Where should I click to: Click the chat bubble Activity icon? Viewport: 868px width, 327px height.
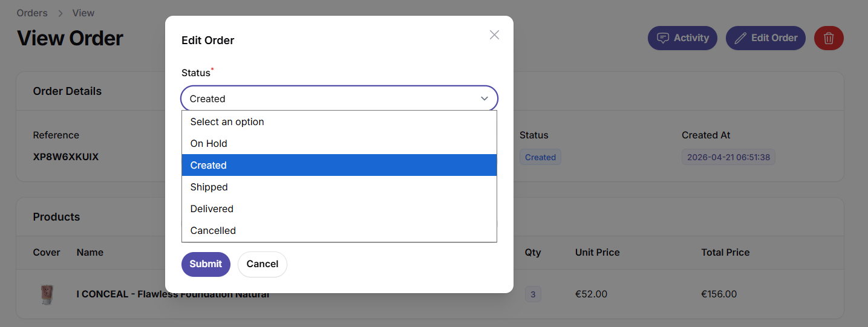coord(663,38)
